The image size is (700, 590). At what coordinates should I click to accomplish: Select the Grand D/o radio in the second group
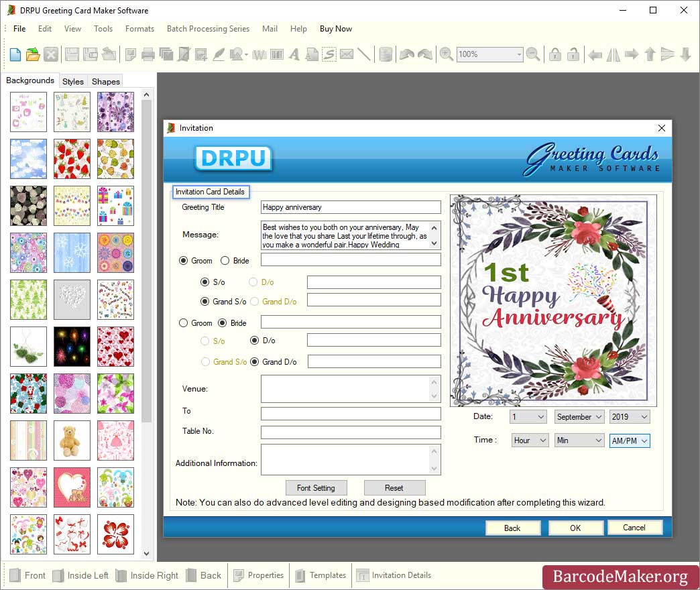click(x=255, y=362)
